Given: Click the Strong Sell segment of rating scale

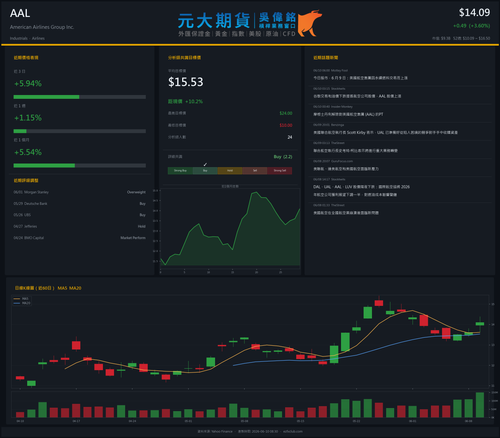Looking at the screenshot, I should click(280, 171).
